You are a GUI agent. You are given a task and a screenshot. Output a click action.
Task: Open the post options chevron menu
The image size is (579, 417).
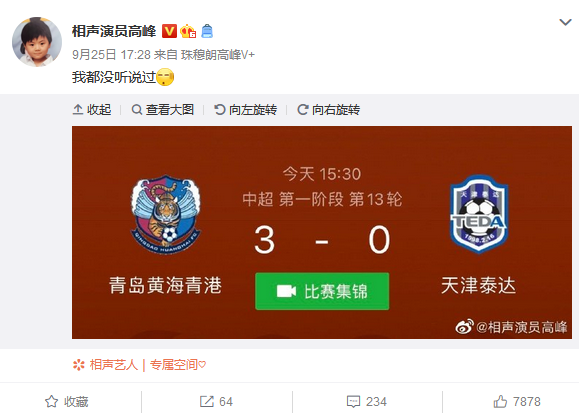(x=565, y=23)
